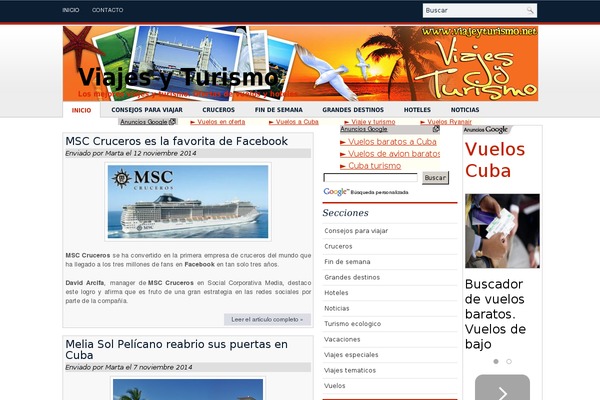Click the Vuelos Ryanair ad link

click(x=446, y=122)
